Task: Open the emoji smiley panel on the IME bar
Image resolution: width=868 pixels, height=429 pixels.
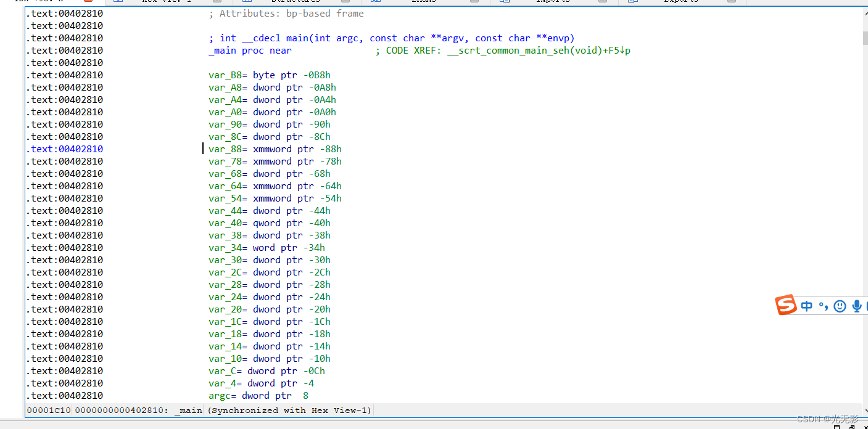Action: (x=840, y=306)
